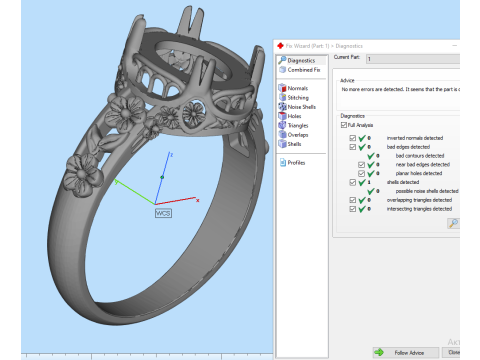
Task: Click the Follow Advice button
Action: point(406,352)
